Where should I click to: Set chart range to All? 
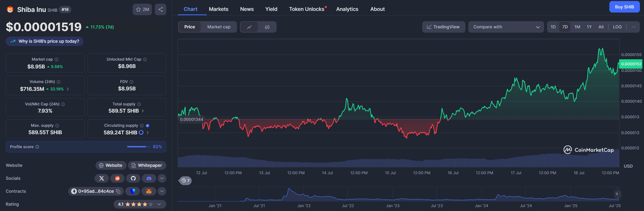601,27
